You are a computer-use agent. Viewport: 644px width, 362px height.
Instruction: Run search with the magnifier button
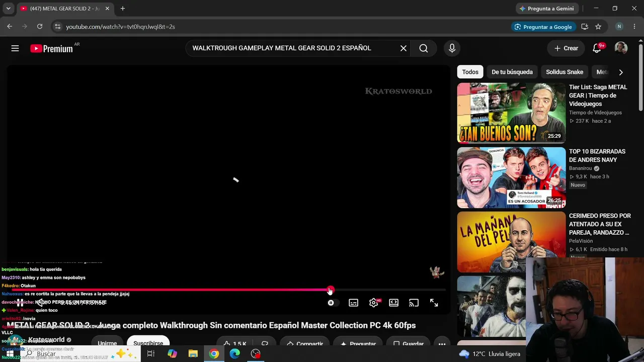point(424,48)
